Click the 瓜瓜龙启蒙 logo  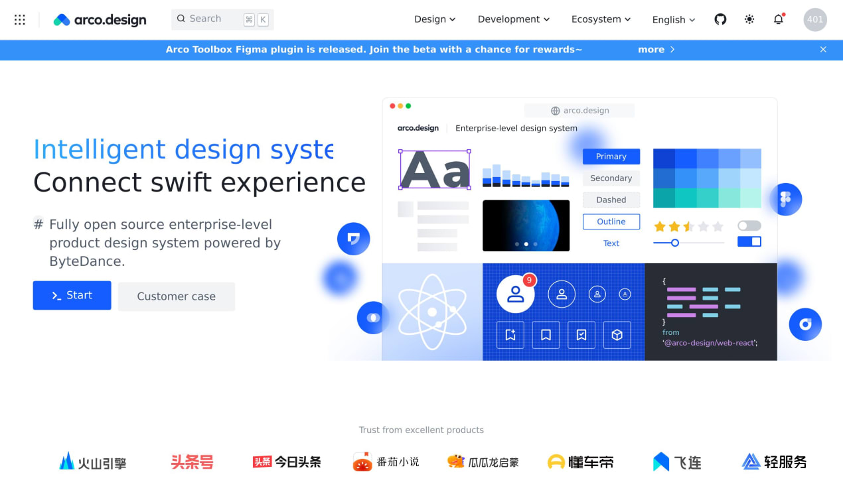pos(483,462)
